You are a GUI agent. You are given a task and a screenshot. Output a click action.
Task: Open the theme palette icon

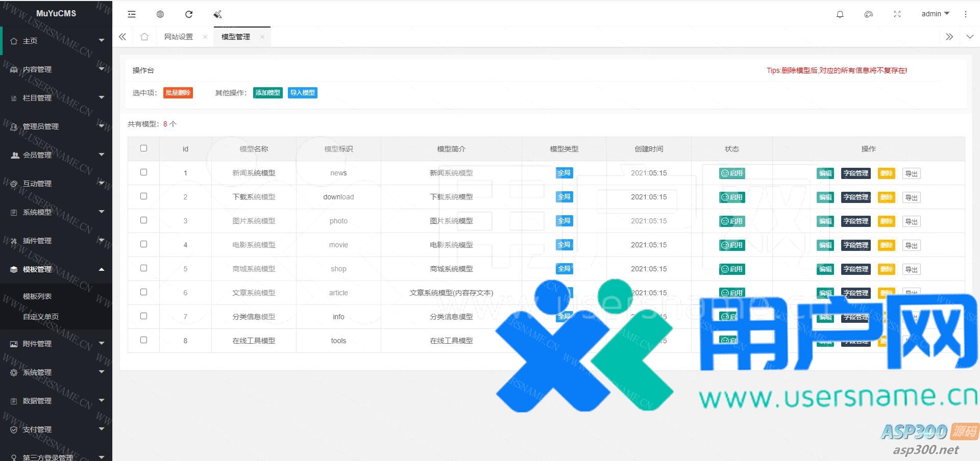pyautogui.click(x=868, y=14)
